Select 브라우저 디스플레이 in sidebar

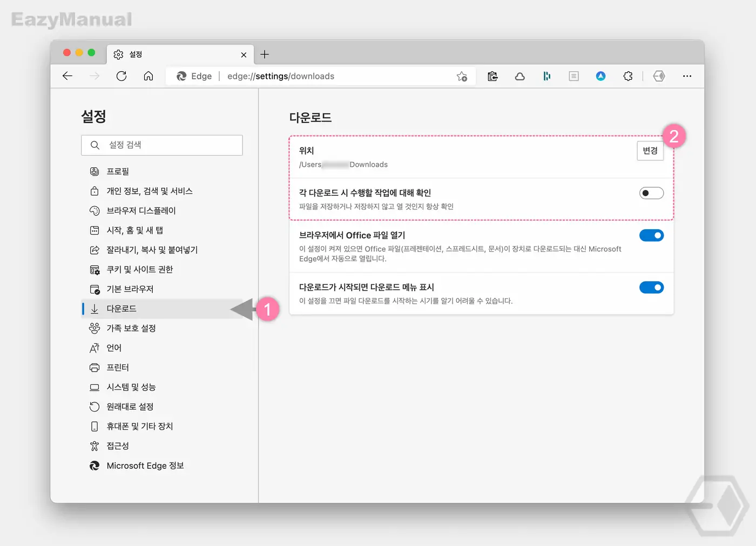click(162, 210)
